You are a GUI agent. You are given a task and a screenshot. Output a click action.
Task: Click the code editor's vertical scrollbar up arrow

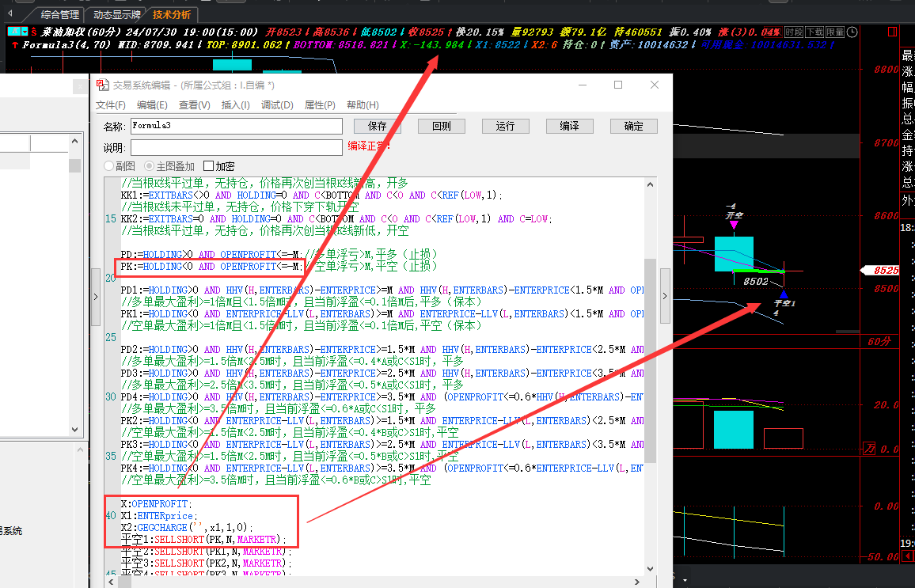650,184
